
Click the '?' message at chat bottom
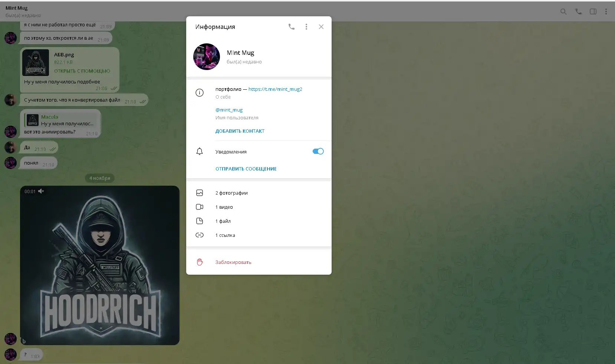point(32,355)
